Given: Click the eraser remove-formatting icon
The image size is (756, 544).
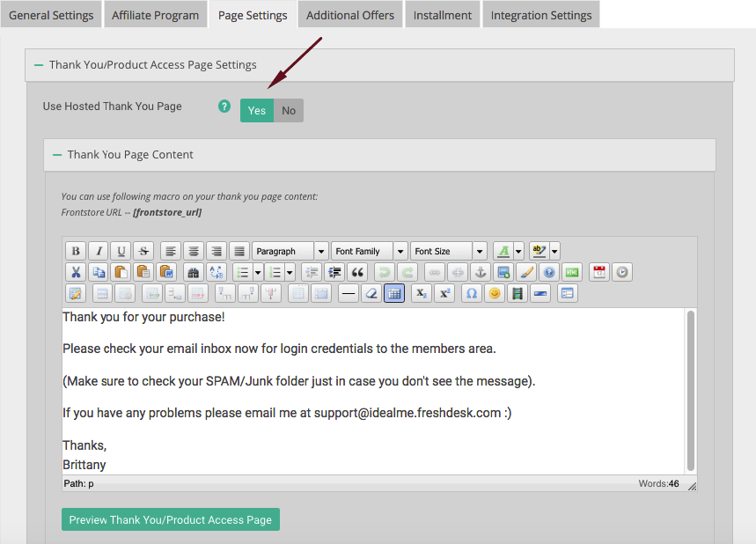Looking at the screenshot, I should click(x=371, y=293).
